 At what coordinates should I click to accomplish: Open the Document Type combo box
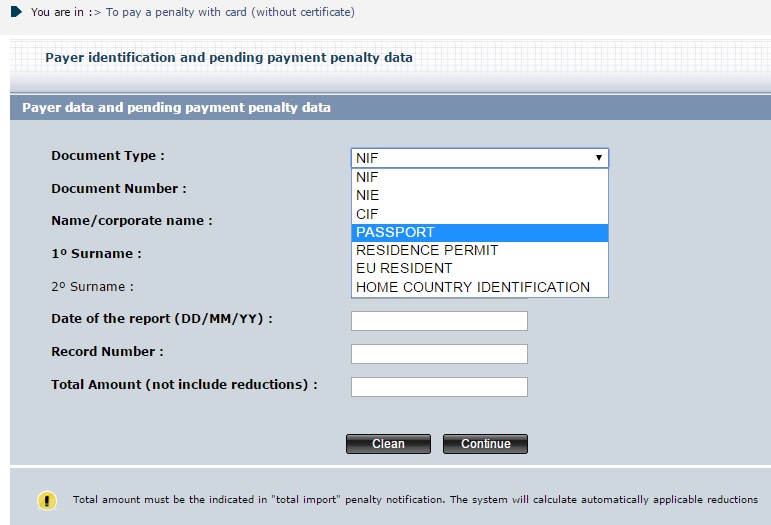pos(480,158)
